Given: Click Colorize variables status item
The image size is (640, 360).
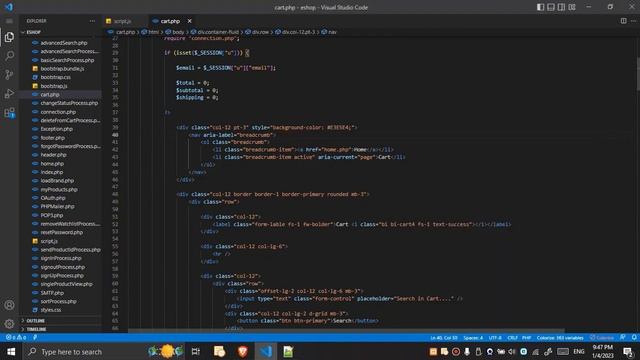Looking at the screenshot, I should pos(560,338).
